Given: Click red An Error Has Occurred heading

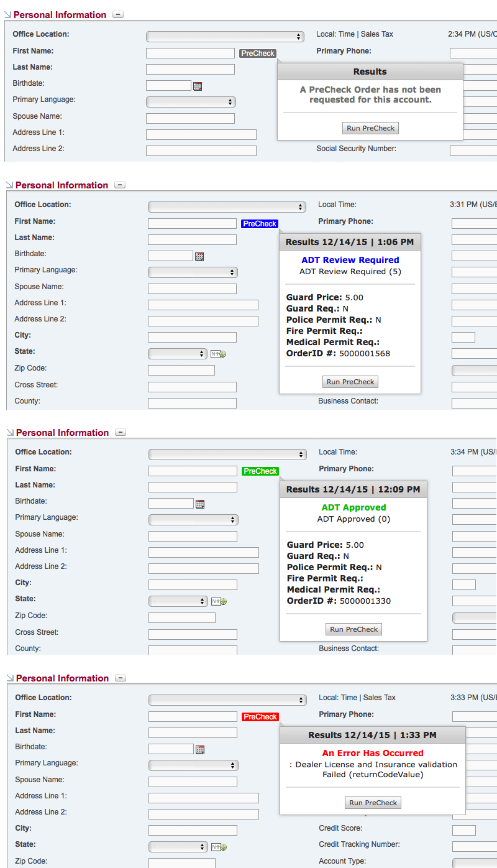Looking at the screenshot, I should point(373,753).
